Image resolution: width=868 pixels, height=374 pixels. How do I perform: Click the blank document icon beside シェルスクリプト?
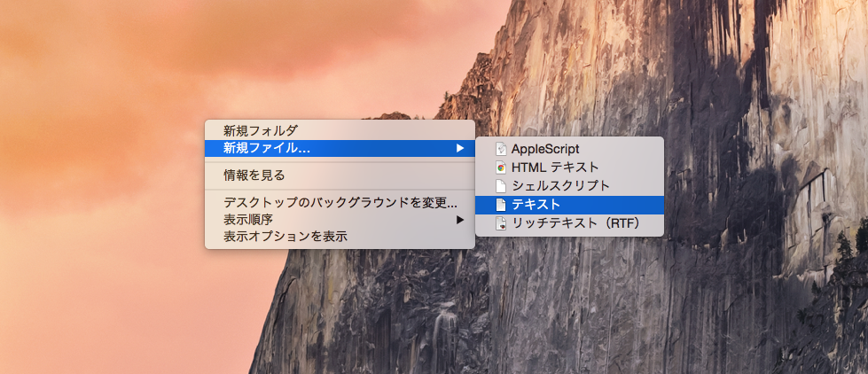[500, 186]
